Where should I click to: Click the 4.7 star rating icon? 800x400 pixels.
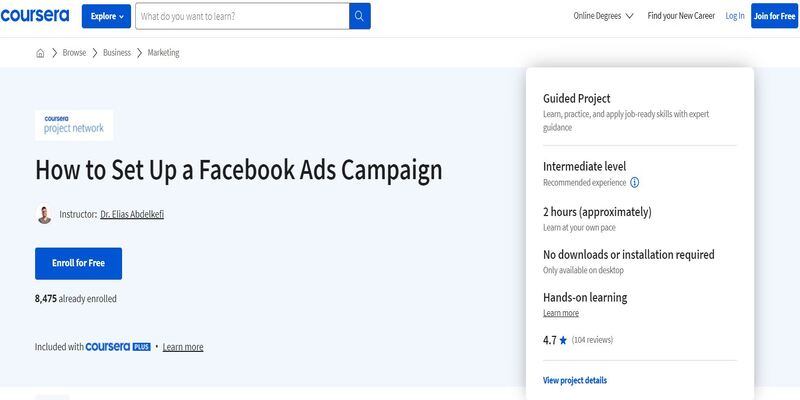563,340
